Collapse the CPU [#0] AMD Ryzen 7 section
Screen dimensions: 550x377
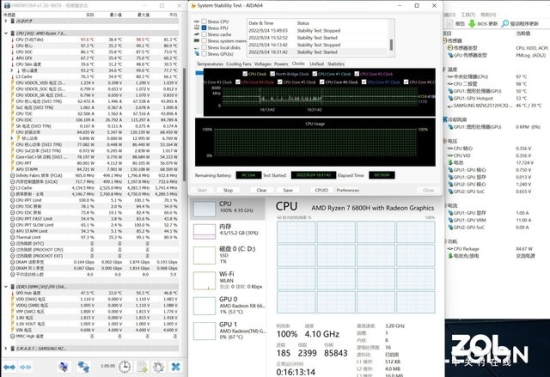point(6,33)
